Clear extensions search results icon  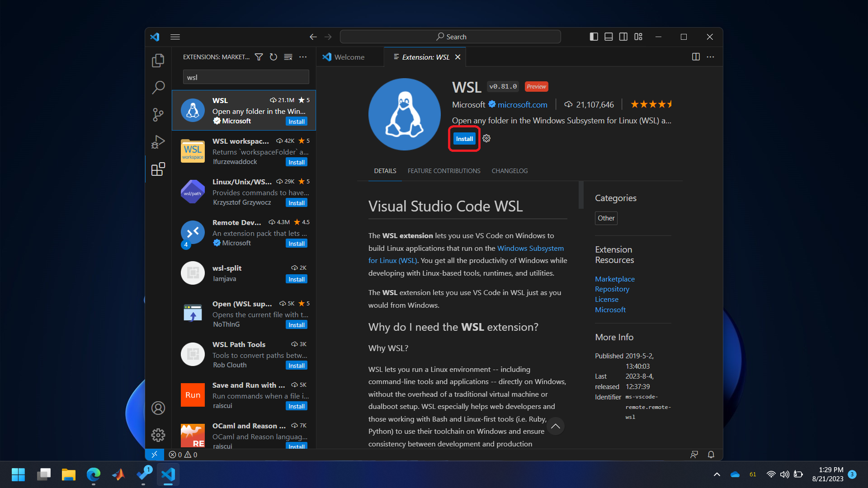pos(288,57)
